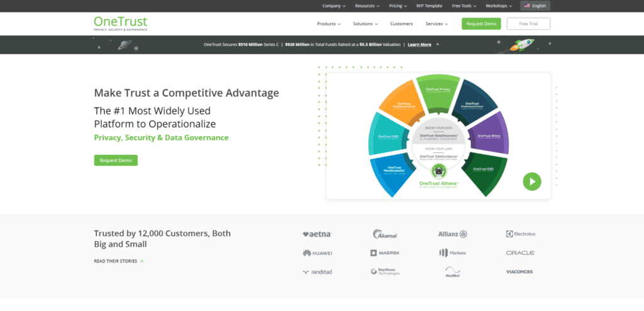644x311 pixels.
Task: Follow the Learn More banner link
Action: (419, 45)
